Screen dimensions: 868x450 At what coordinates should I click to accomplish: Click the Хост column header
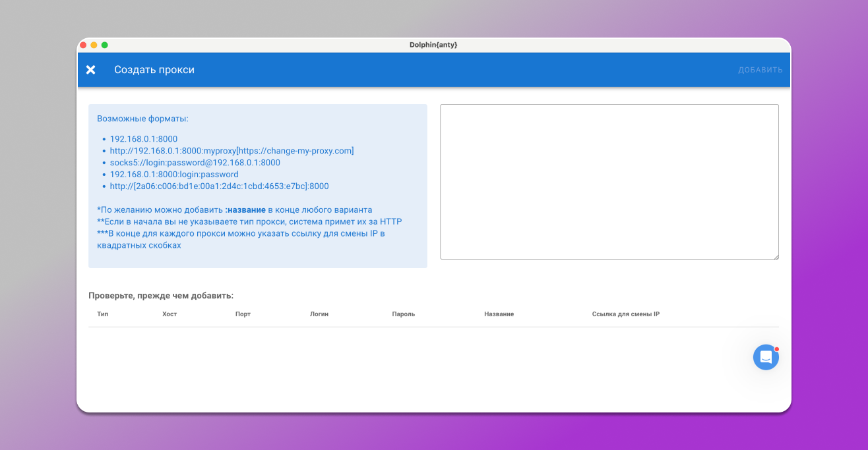[x=170, y=314]
